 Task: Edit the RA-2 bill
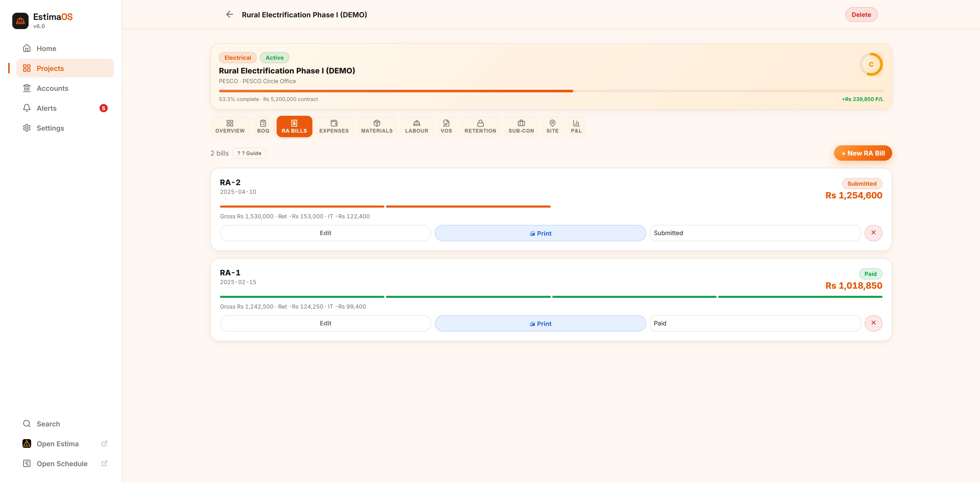tap(325, 233)
